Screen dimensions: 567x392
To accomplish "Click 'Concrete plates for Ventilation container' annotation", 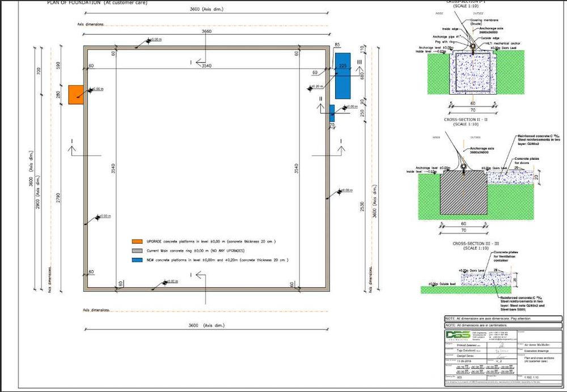I will (x=506, y=256).
